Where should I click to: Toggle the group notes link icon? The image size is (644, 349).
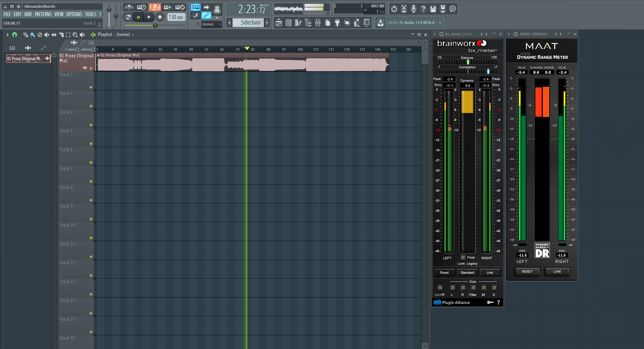[x=206, y=15]
